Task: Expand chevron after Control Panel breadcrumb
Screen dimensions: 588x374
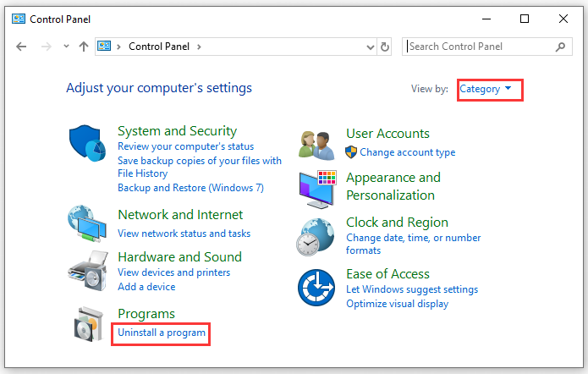Action: (199, 47)
